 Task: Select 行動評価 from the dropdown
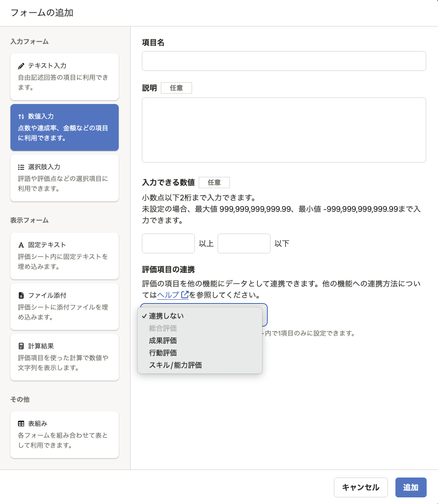(x=163, y=353)
